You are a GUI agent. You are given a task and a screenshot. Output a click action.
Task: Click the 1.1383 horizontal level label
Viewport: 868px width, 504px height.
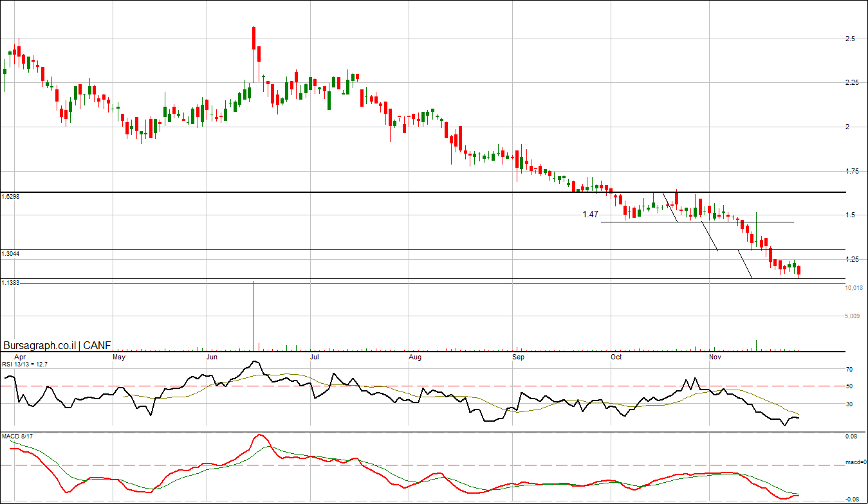[11, 283]
